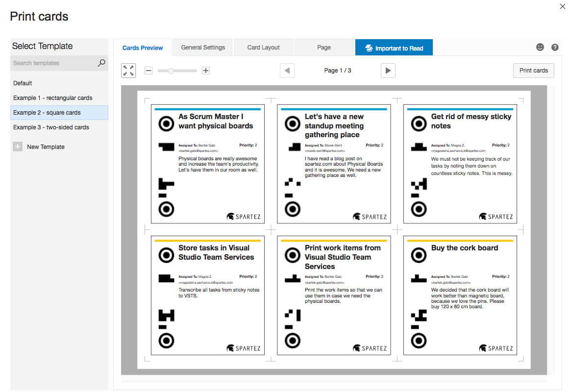Close the Print cards dialog

click(x=562, y=6)
